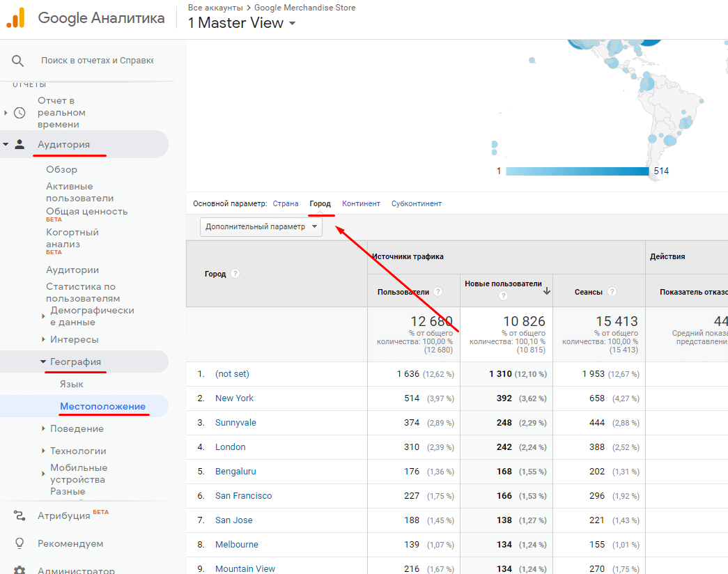The width and height of the screenshot is (728, 574).
Task: Click the search magnifier icon
Action: pos(17,61)
